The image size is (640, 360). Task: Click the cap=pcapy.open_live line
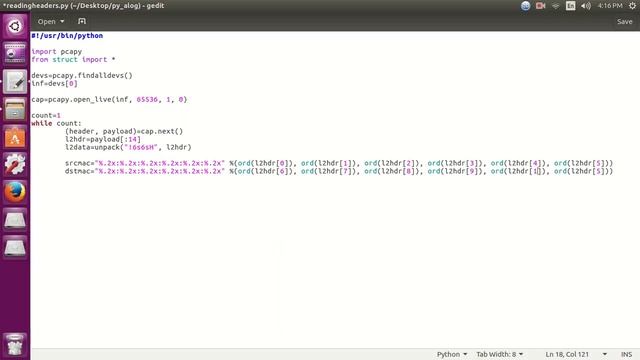tap(109, 100)
